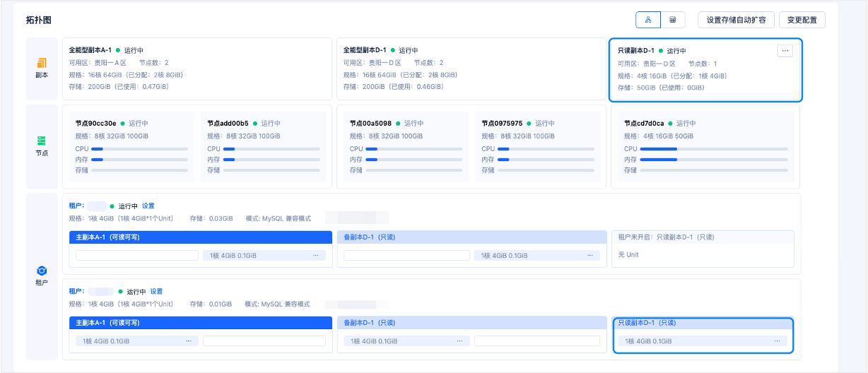Select the 全能型副本A-1 replica card title
This screenshot has height=373, width=868.
click(x=90, y=50)
